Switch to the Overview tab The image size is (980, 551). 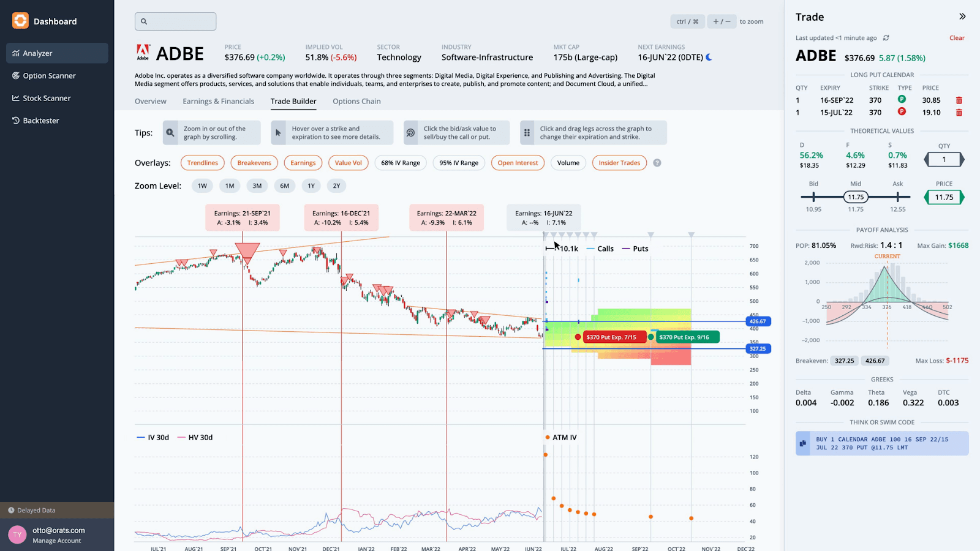pyautogui.click(x=151, y=102)
